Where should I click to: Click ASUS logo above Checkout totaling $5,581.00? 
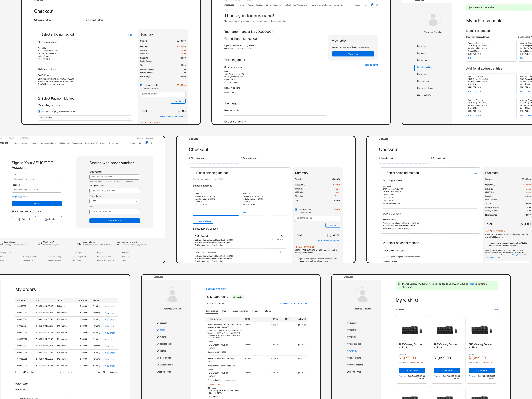pyautogui.click(x=384, y=139)
